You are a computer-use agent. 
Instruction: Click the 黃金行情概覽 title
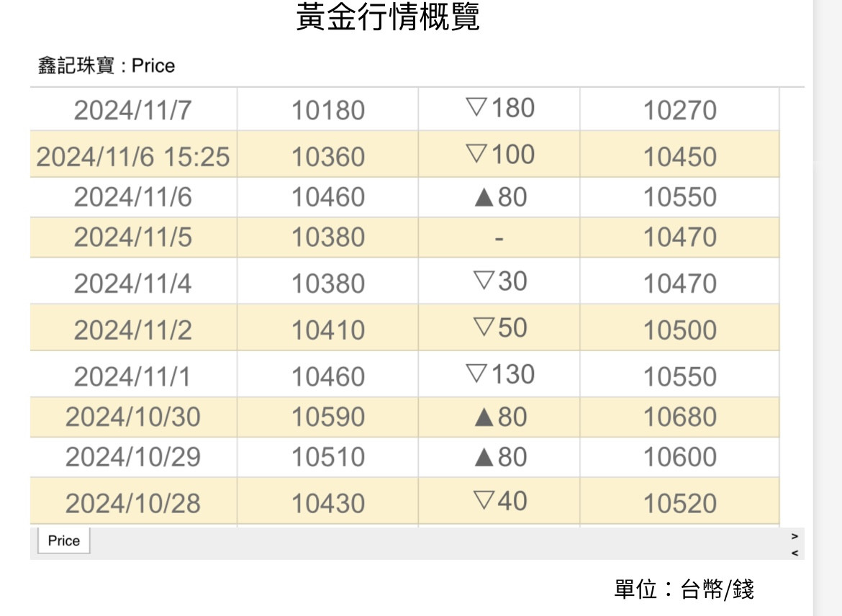point(388,18)
